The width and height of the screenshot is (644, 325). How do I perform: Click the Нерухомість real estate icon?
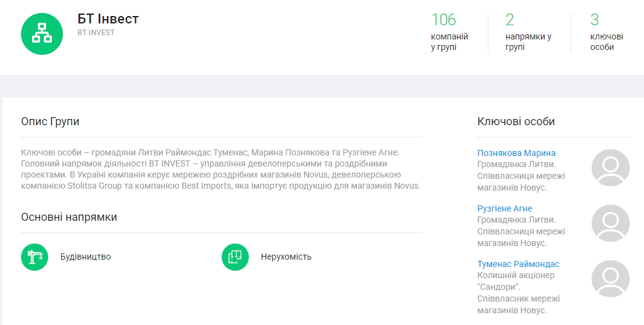[x=235, y=257]
